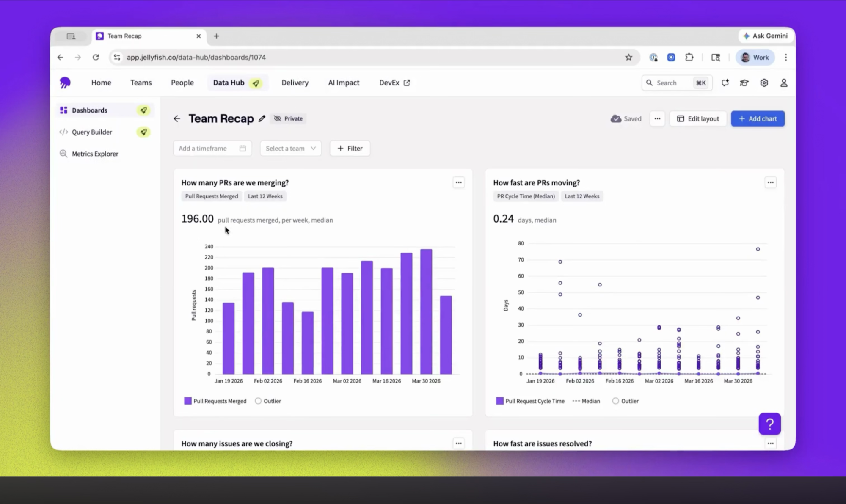Viewport: 846px width, 504px height.
Task: Open the Work profile button
Action: coord(755,57)
